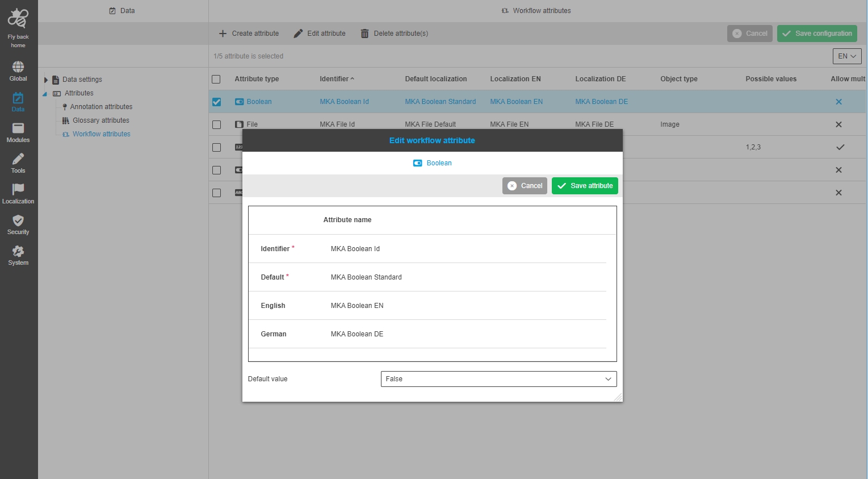Click the trash icon for Delete attribute(s)
This screenshot has height=479, width=868.
pyautogui.click(x=364, y=34)
